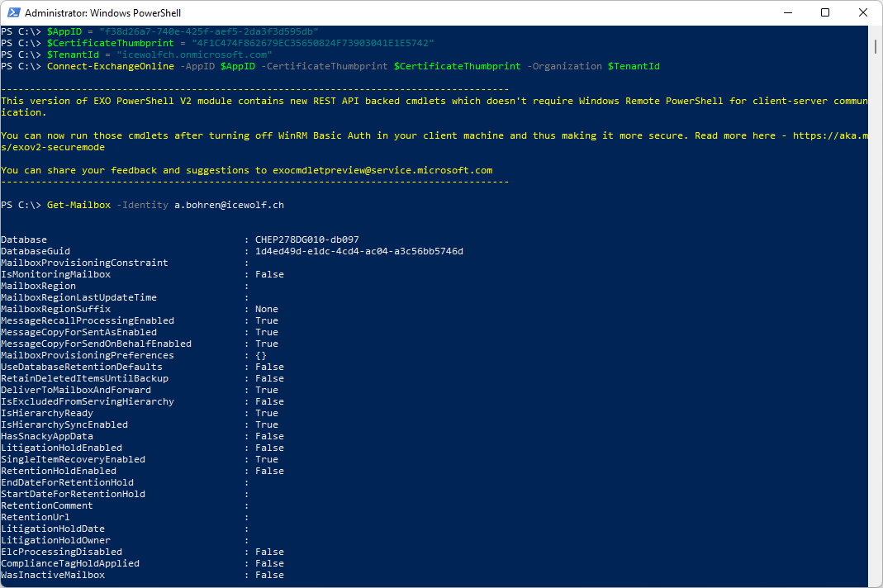Click the IsHierarchySyncEnabled property
This screenshot has width=883, height=588.
tap(64, 424)
